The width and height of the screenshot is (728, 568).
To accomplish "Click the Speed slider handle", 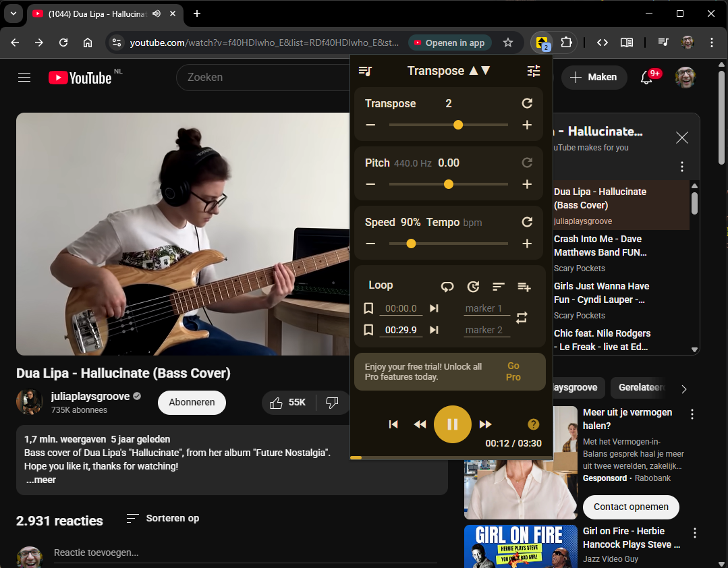I will click(x=411, y=244).
